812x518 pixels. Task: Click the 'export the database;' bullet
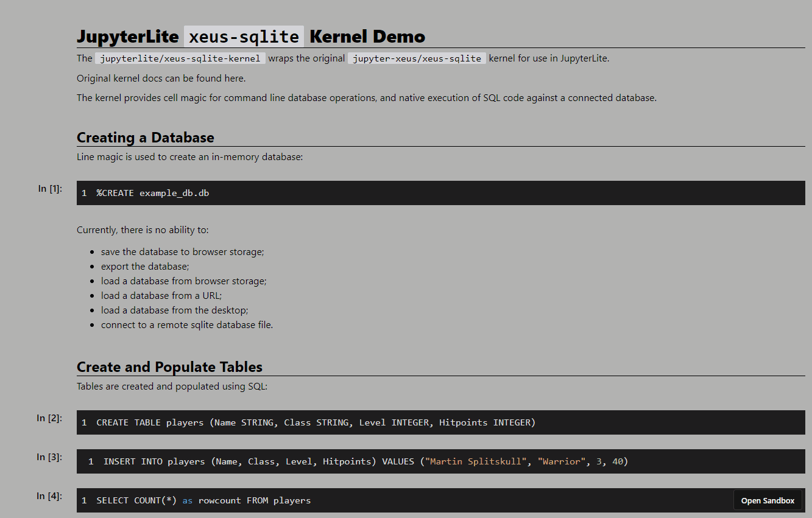coord(145,266)
